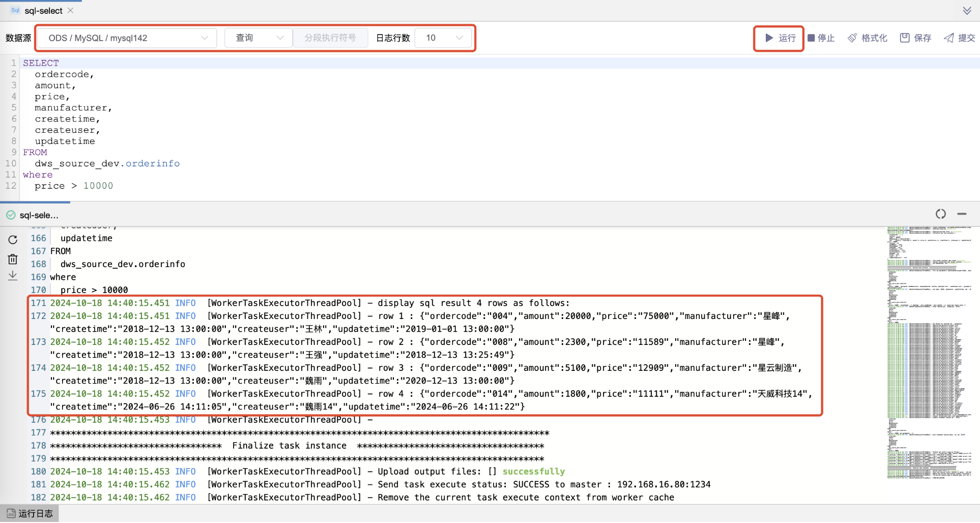Collapse the log panel with minimize icon
980x523 pixels.
pos(962,214)
